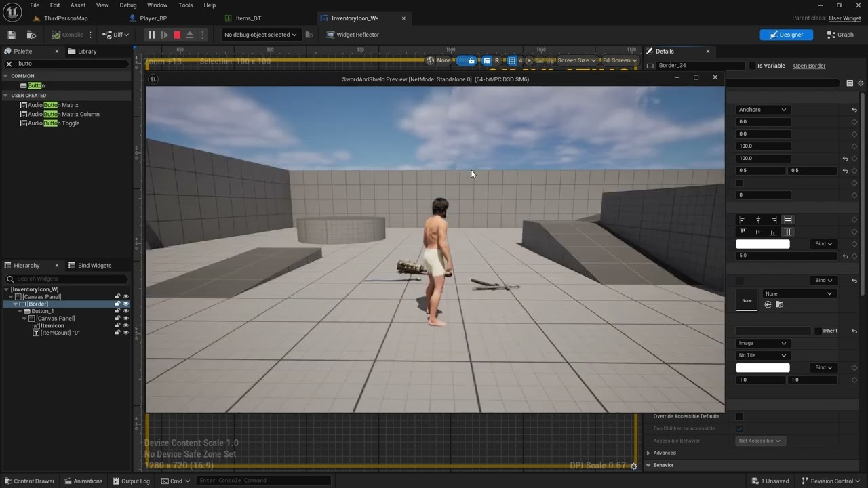Enable Is Variable checkbox
Viewport: 868px width, 488px height.
[752, 66]
